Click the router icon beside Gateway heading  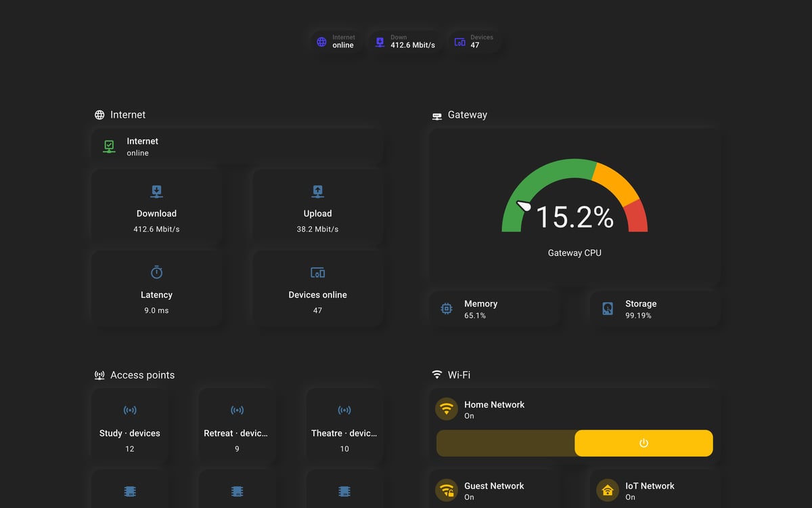pyautogui.click(x=437, y=116)
